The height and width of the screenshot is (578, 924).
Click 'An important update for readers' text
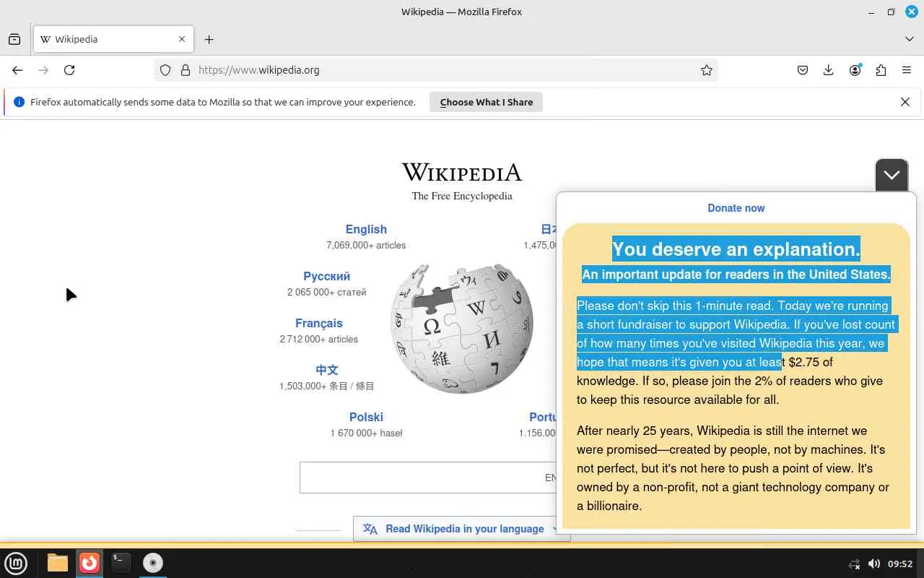(x=736, y=275)
